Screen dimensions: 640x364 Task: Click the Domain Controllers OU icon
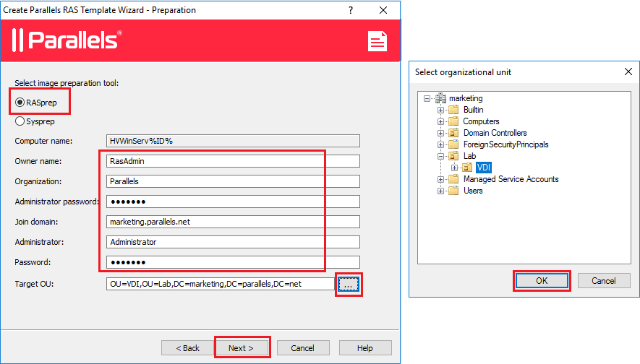453,133
